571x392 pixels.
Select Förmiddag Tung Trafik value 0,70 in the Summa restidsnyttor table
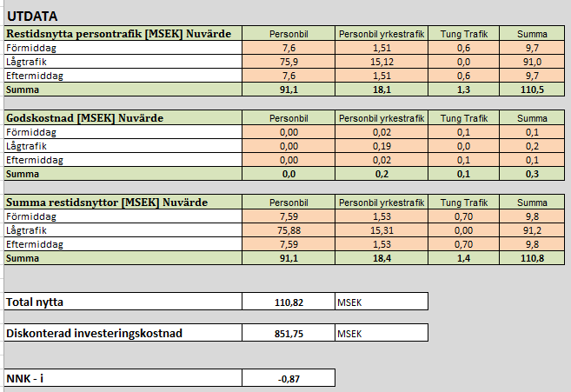(x=463, y=216)
